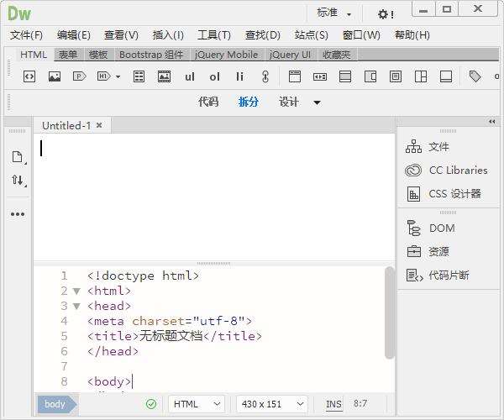This screenshot has width=504, height=420.
Task: Insert Navigation element icon
Action: (320, 76)
